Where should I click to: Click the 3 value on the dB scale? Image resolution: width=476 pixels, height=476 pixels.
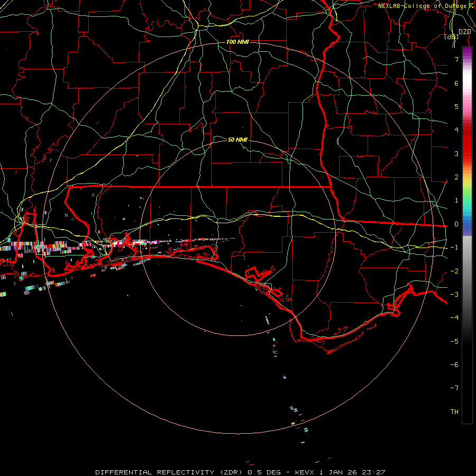[456, 153]
